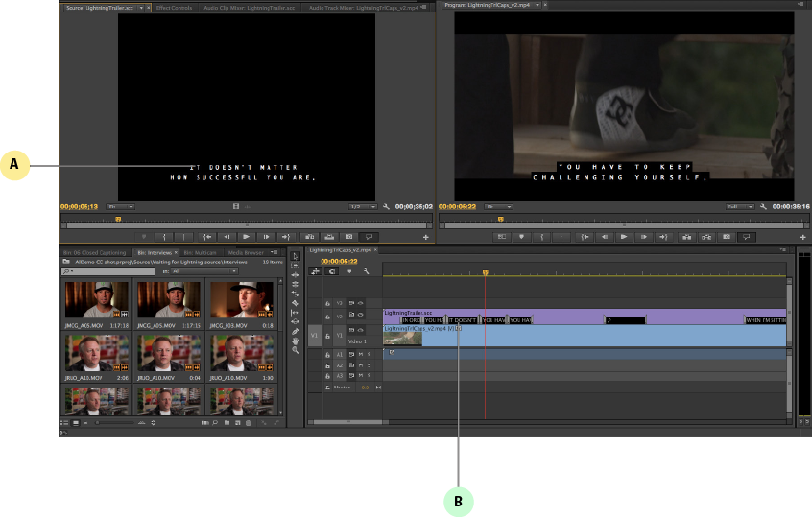Switch to the Audio Track Mixer tab
The height and width of the screenshot is (517, 812).
(x=363, y=8)
